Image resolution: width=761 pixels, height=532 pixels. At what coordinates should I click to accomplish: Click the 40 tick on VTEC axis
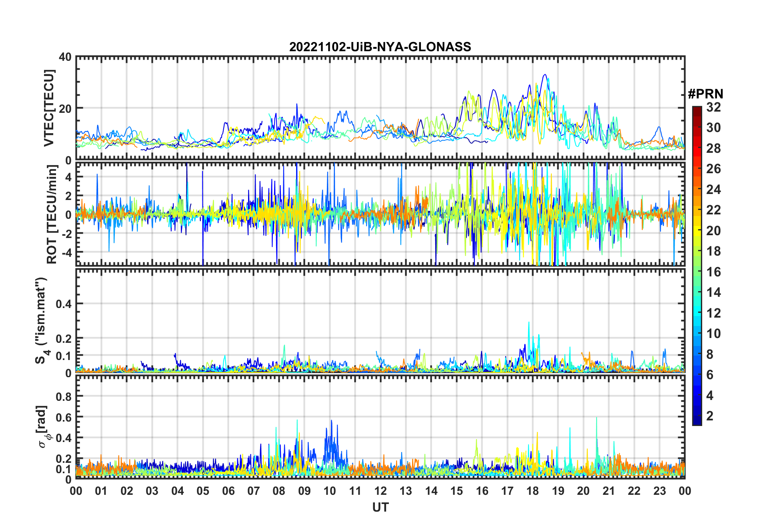(65, 57)
